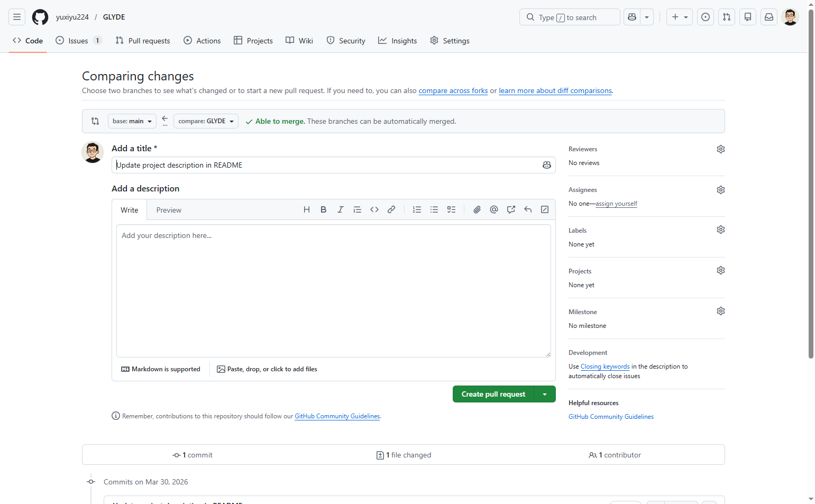Open the Issues tab
This screenshot has width=815, height=504.
click(x=78, y=41)
